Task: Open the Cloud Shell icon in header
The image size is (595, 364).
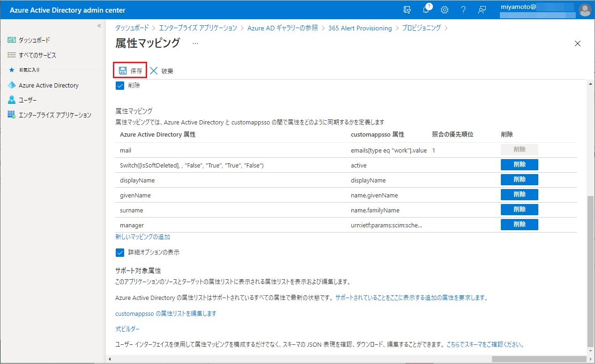Action: click(x=407, y=10)
